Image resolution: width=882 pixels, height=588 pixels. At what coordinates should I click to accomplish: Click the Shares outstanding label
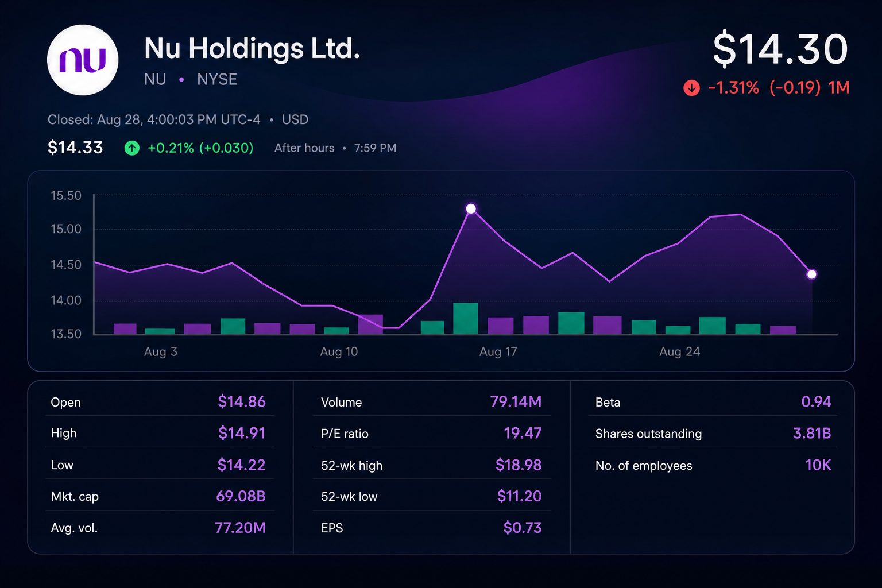pyautogui.click(x=648, y=434)
